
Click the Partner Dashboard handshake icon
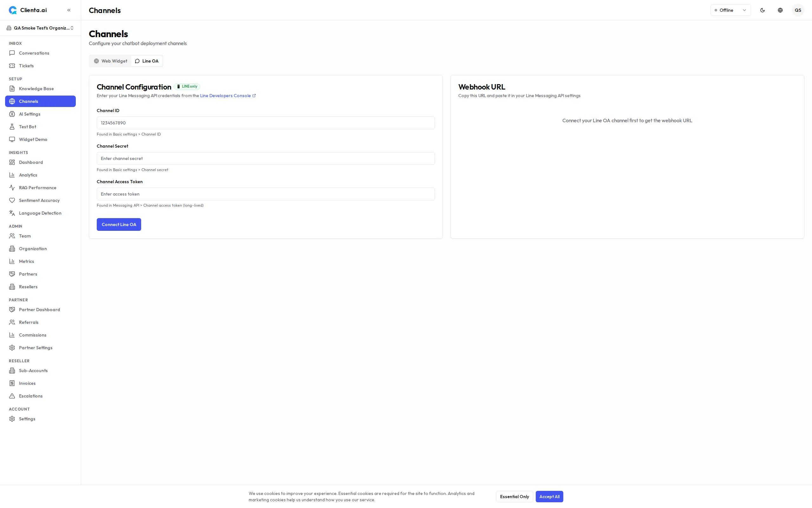click(x=12, y=310)
